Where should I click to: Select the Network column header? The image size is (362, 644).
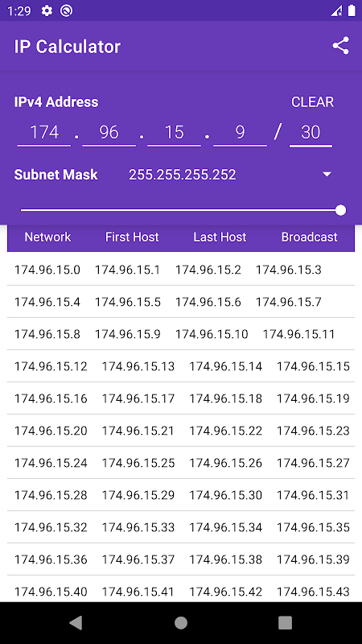[47, 237]
